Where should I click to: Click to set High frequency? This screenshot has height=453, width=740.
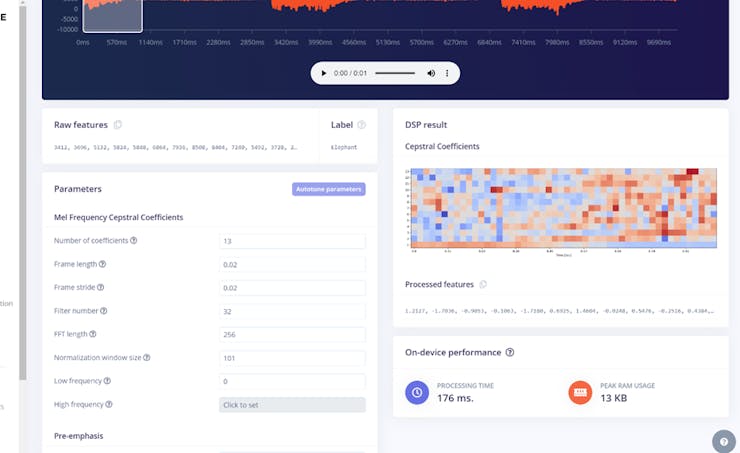point(292,405)
